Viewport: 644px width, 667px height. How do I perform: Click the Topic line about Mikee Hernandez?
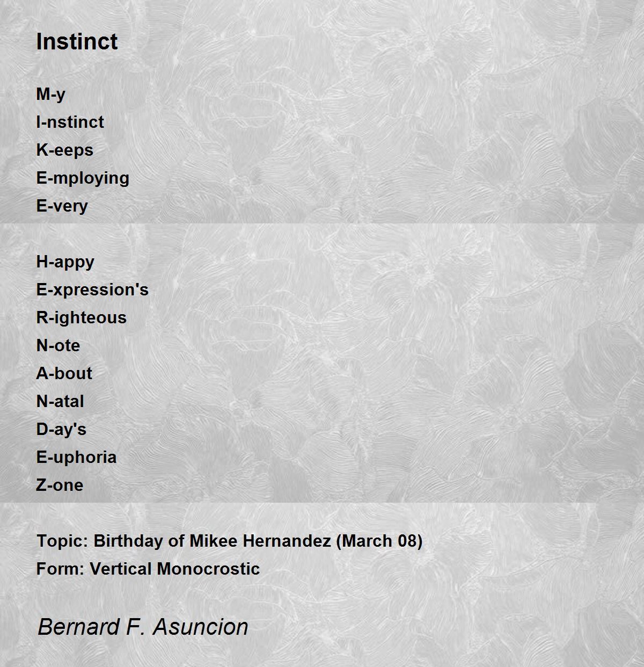229,541
